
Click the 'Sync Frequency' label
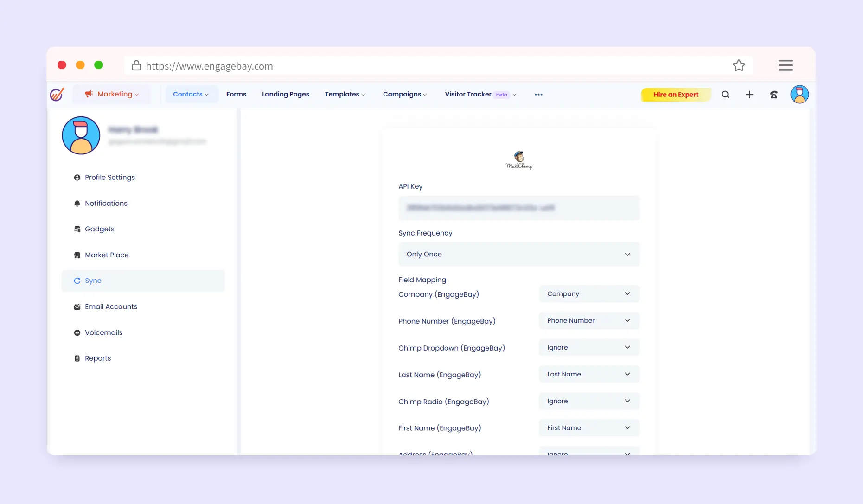click(425, 233)
